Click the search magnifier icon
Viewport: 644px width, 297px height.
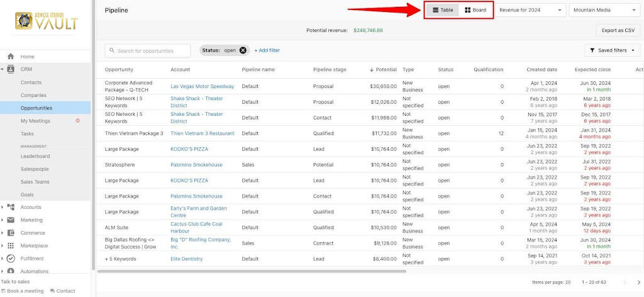112,50
